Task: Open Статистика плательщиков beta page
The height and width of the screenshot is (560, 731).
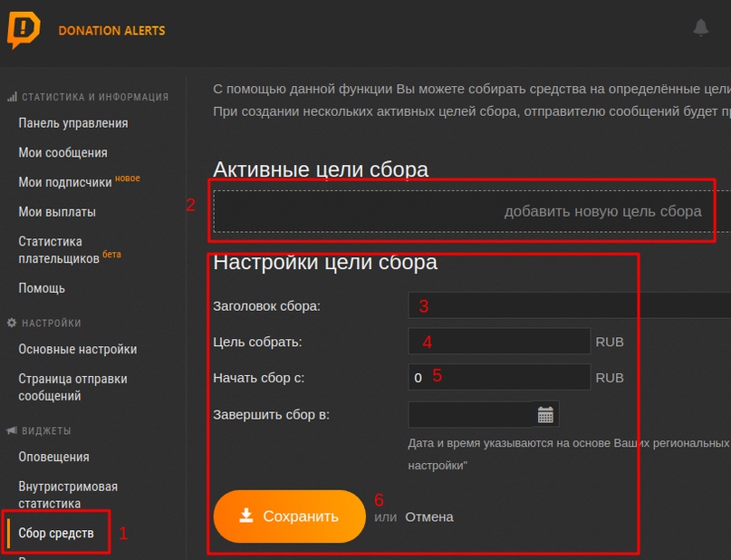Action: 59,250
